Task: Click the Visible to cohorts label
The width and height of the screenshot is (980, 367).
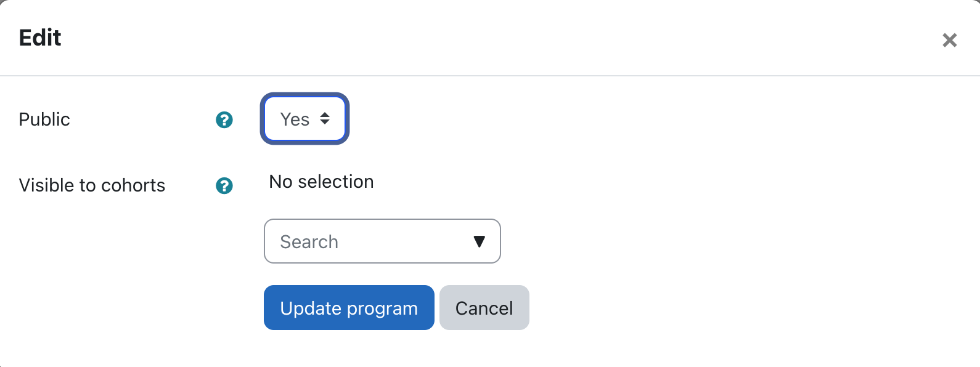Action: click(92, 185)
